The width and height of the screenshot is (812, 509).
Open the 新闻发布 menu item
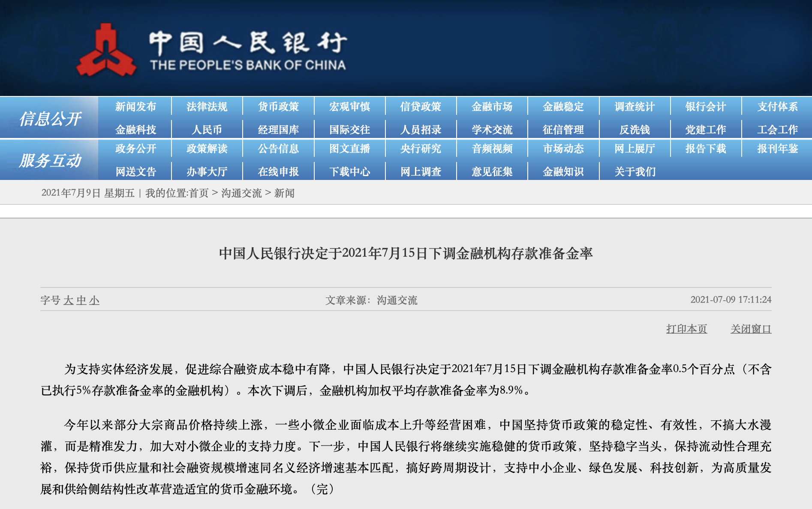135,107
